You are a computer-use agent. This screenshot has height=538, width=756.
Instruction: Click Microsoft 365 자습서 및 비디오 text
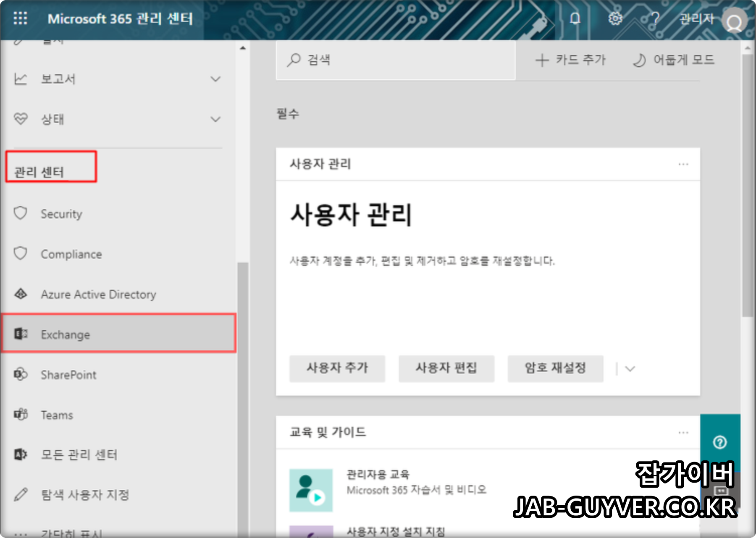(x=416, y=490)
